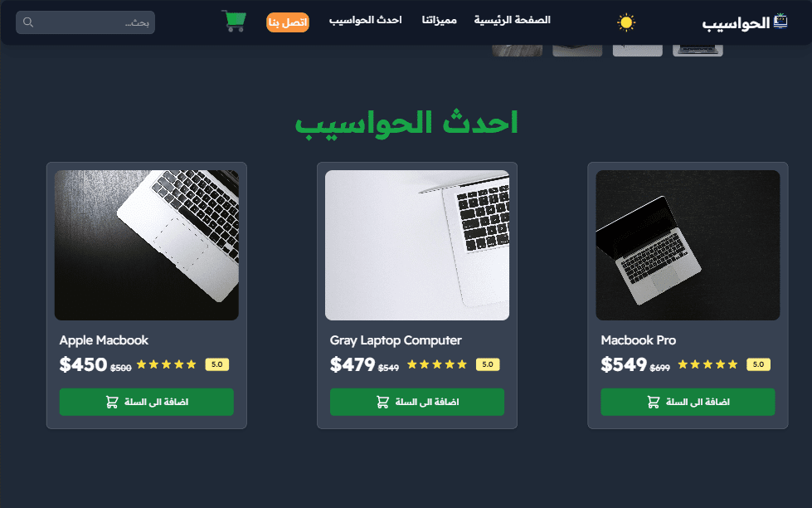Click the الحواسيب logo icon
This screenshot has height=508, width=812.
(x=780, y=22)
